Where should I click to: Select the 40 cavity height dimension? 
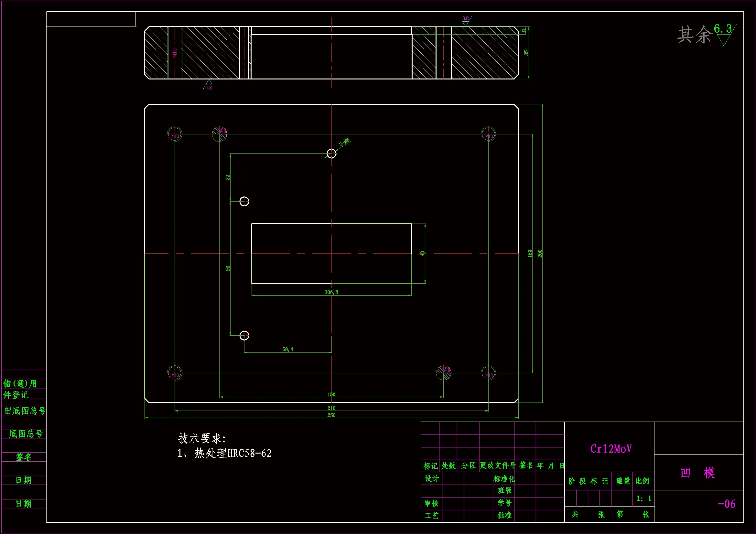[422, 253]
